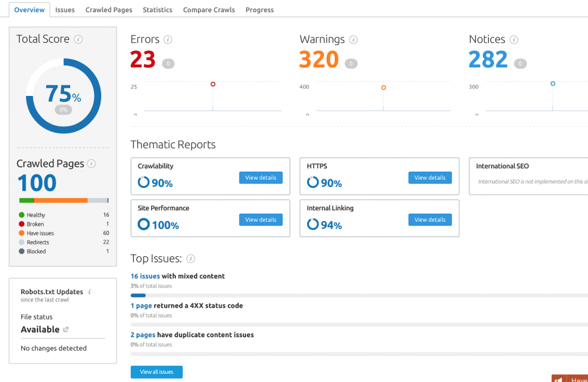Open the 16 issues mixed content link
This screenshot has height=382, width=588.
[145, 276]
